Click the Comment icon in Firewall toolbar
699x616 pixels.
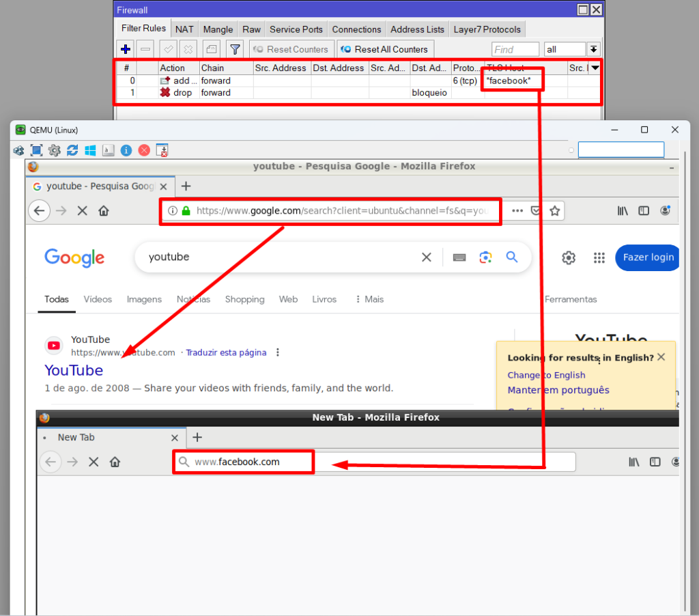click(212, 49)
